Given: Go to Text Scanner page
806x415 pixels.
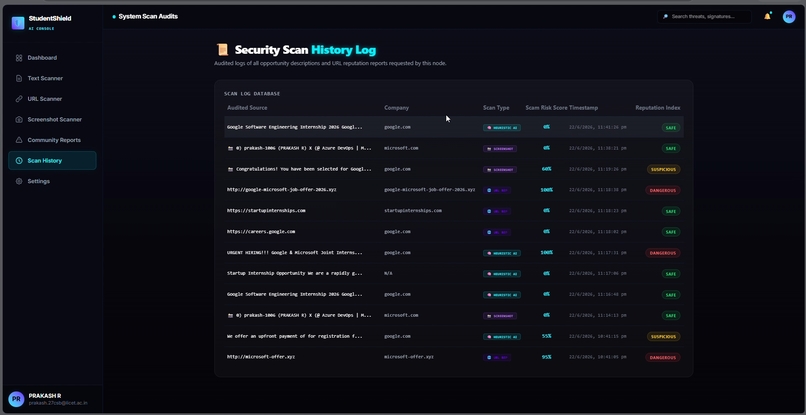Looking at the screenshot, I should 52,79.
